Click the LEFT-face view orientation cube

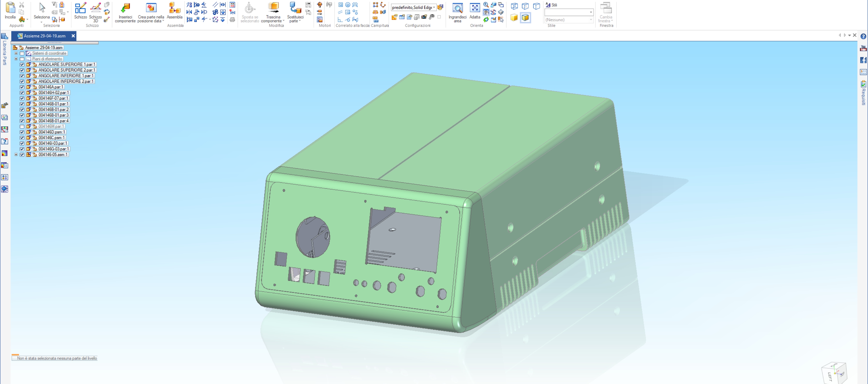[830, 376]
